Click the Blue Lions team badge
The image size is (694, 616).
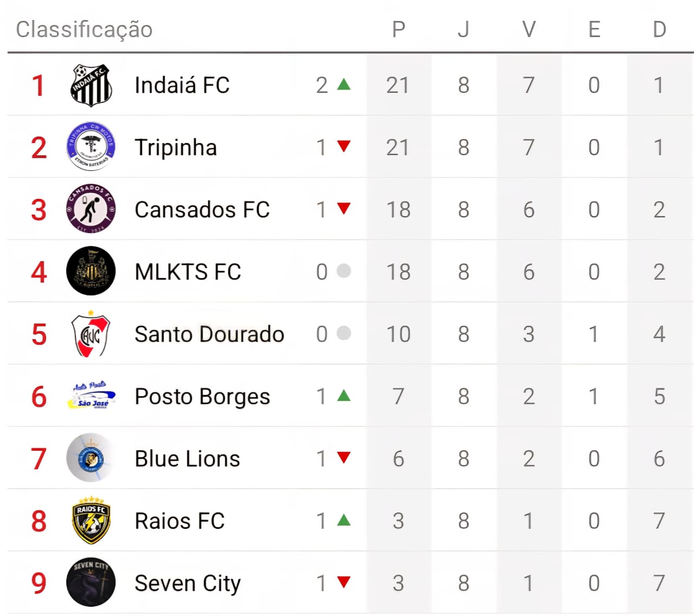pyautogui.click(x=91, y=458)
